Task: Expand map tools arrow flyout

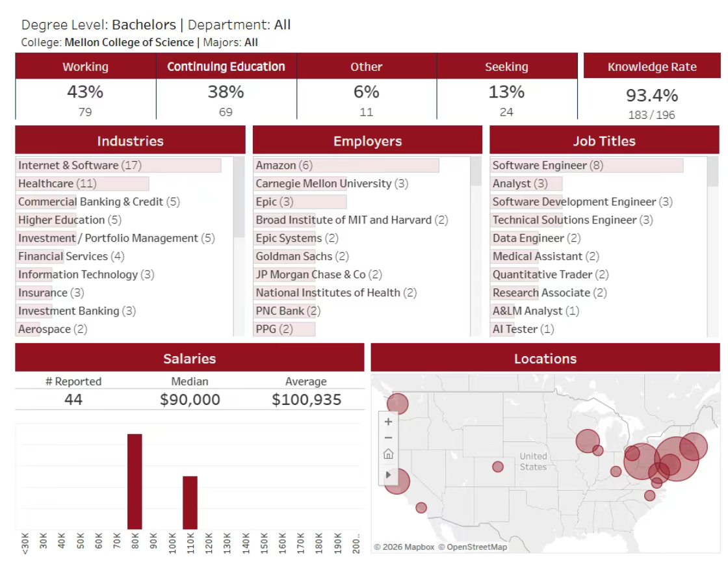Action: [x=388, y=475]
